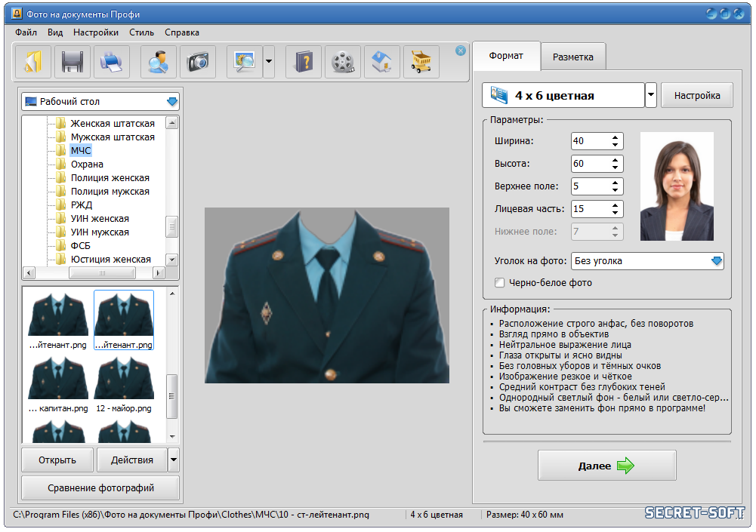The width and height of the screenshot is (756, 532).
Task: Increase the Верхнее поле value
Action: (616, 183)
